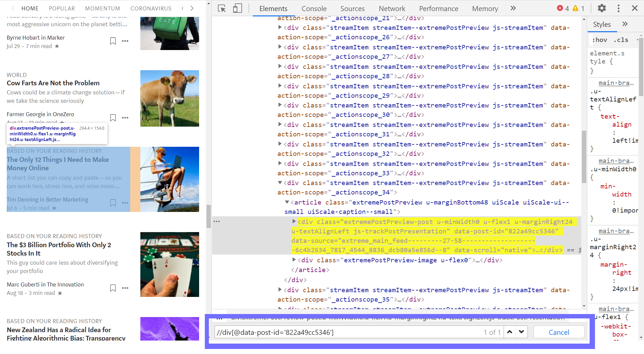
Task: Close the DevTools panel
Action: (x=635, y=8)
